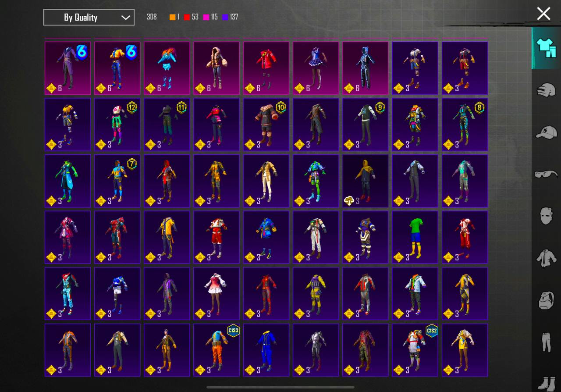Select the yellow jacket with white pants outfit
The image size is (561, 392).
(x=266, y=181)
